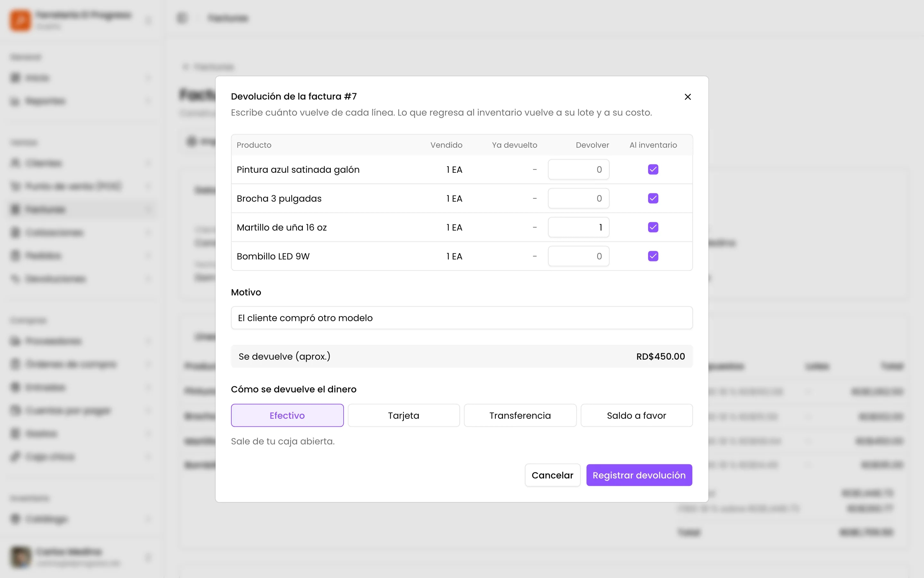
Task: Click the Sale de tu caja abierta note
Action: [x=283, y=441]
